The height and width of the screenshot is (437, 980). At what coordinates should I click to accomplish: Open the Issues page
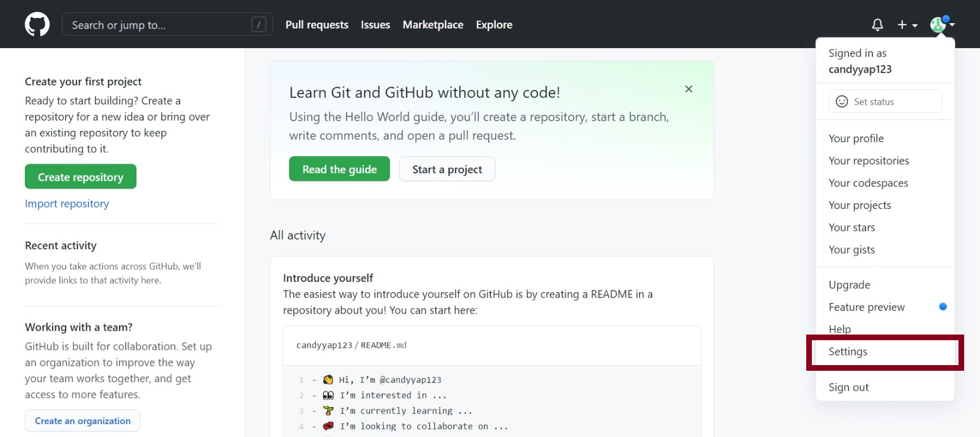tap(375, 25)
